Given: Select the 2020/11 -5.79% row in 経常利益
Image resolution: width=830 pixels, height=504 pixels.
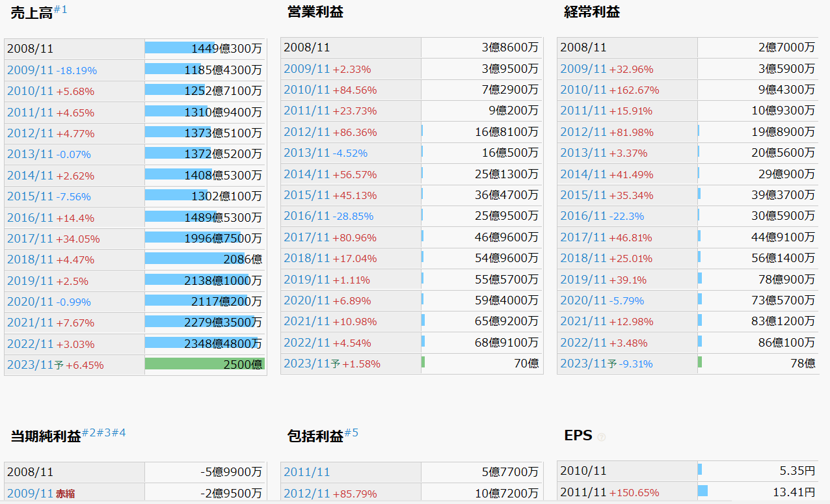Looking at the screenshot, I should (582, 300).
